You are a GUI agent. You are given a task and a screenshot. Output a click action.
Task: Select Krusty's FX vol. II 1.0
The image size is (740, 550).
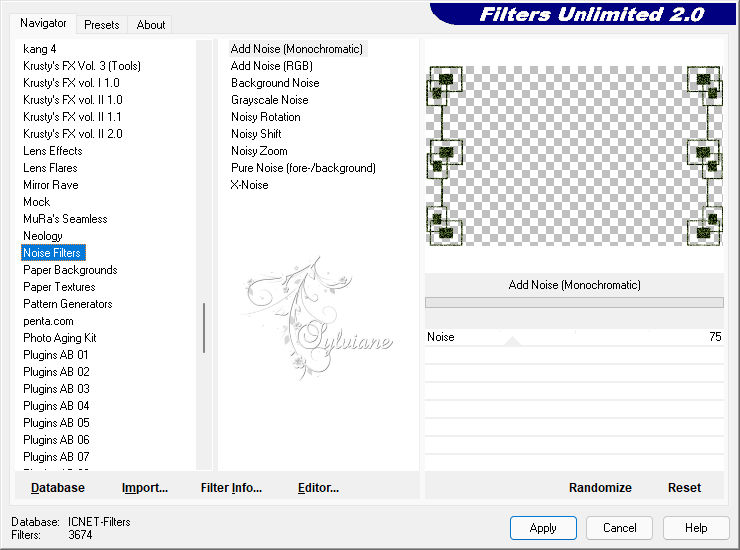point(73,100)
